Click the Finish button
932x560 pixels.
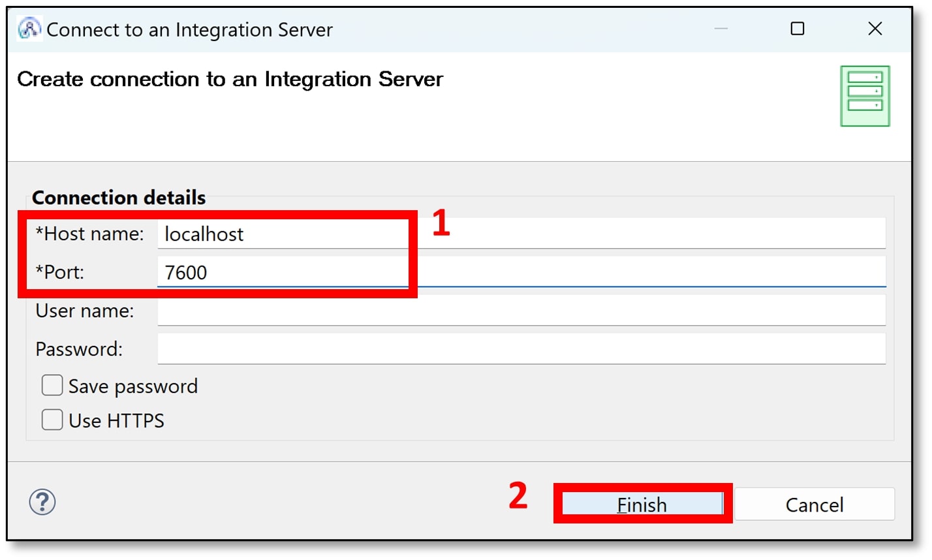coord(642,504)
